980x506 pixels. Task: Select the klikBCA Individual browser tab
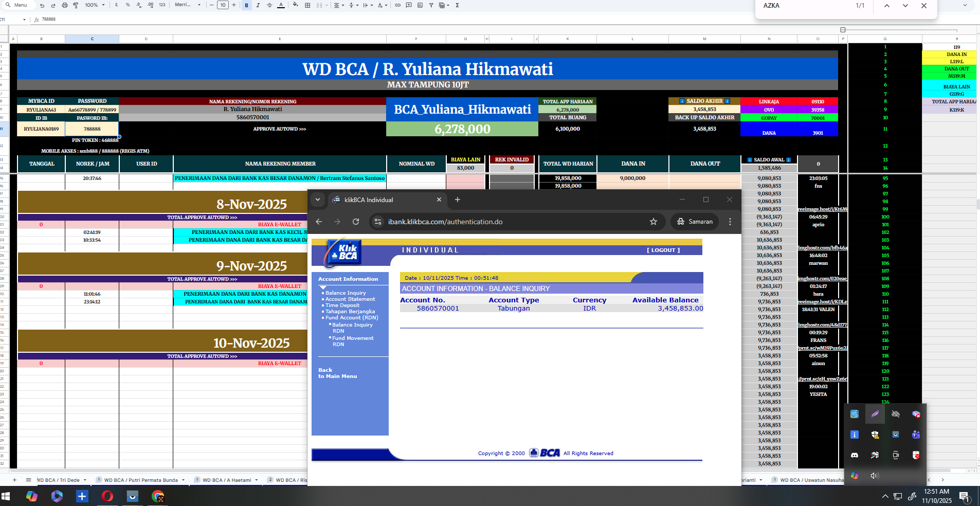click(387, 200)
